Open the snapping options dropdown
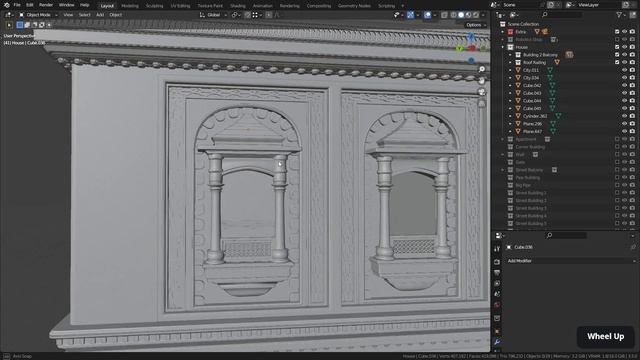 click(x=257, y=15)
